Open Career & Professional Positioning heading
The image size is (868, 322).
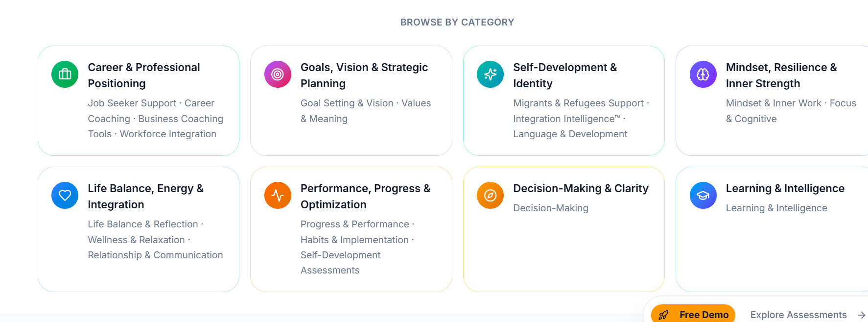coord(144,75)
